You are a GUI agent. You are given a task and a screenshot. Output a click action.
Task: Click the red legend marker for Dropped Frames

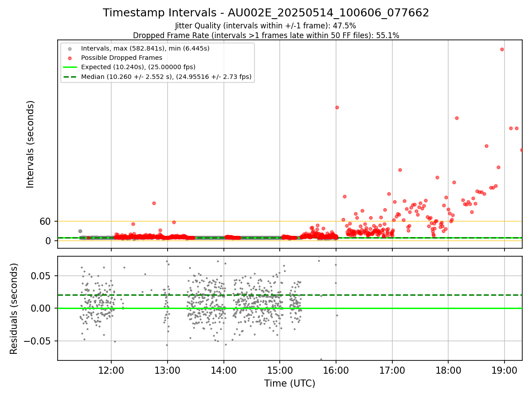pos(70,58)
